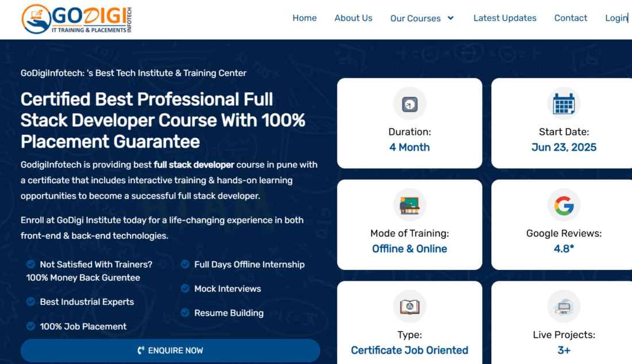Click the GoDigi Infotech logo

[x=76, y=19]
